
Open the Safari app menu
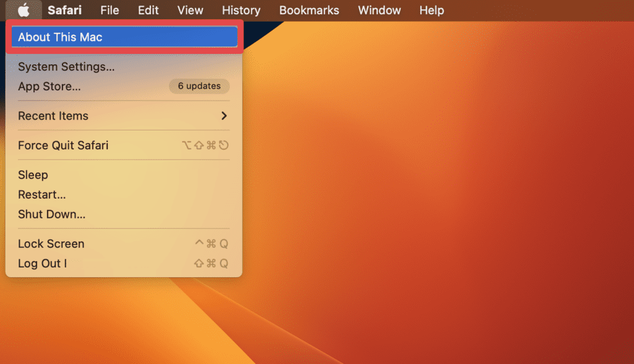tap(64, 10)
